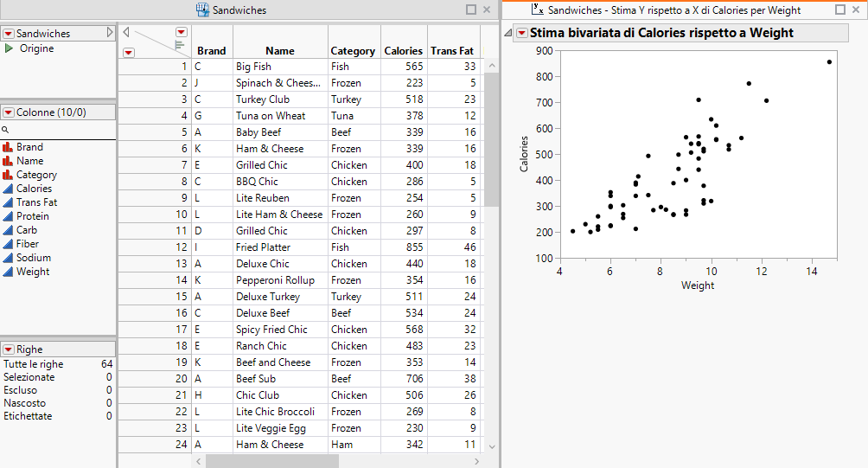Screen dimensions: 868x468
Task: Click the Weight X axis label on plot
Action: coord(698,285)
